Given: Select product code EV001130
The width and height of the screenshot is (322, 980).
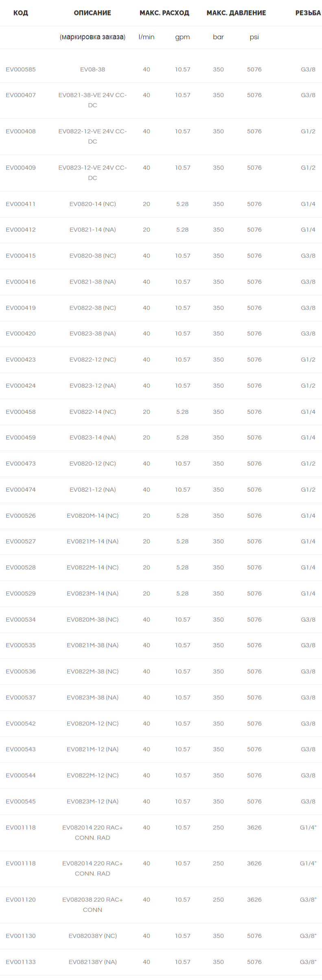Looking at the screenshot, I should (21, 936).
